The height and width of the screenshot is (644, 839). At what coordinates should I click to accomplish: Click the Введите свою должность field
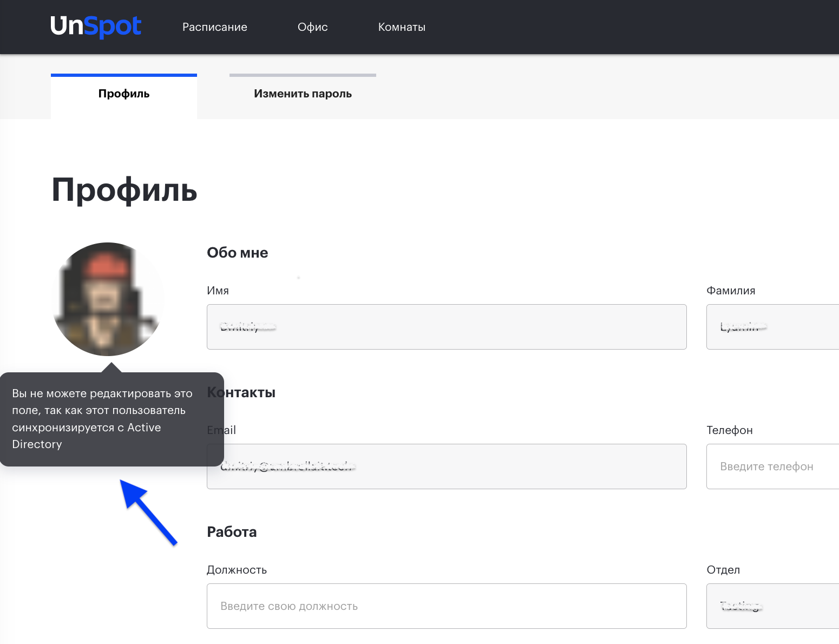pos(447,606)
